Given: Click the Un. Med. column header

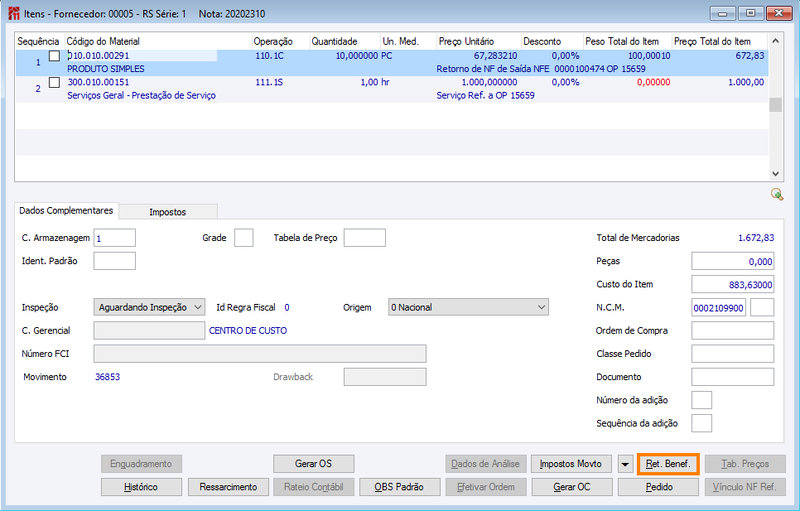Looking at the screenshot, I should coord(408,41).
